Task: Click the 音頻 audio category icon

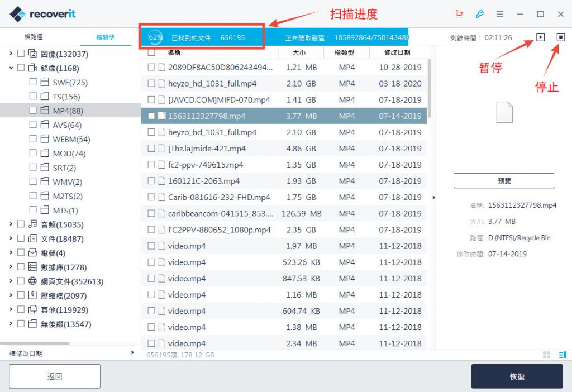Action: click(x=32, y=224)
